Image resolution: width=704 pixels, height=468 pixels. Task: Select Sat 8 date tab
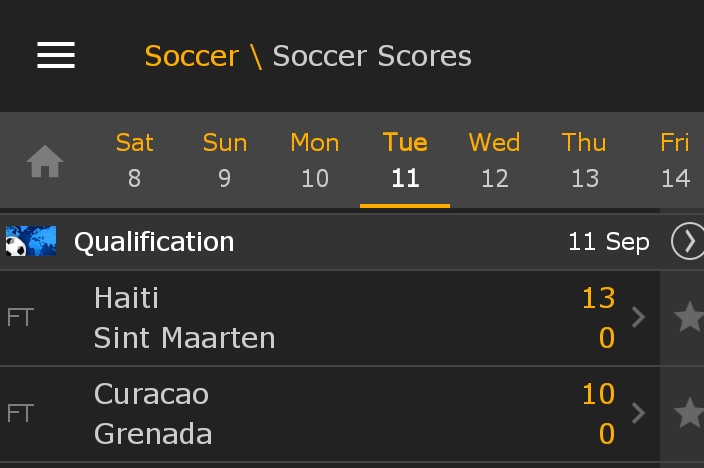135,160
